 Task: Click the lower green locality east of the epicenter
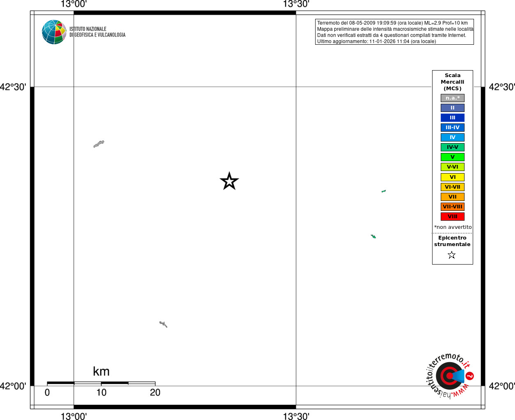click(373, 236)
